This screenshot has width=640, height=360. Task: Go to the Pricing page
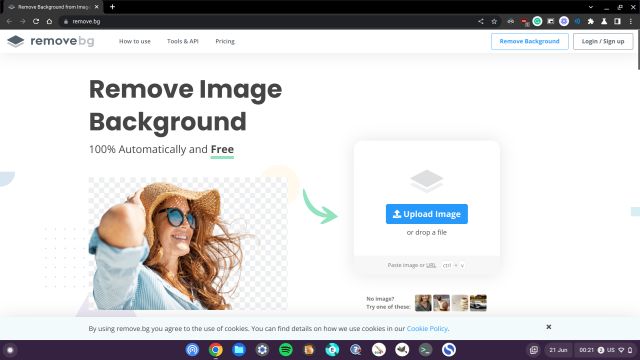click(x=225, y=41)
